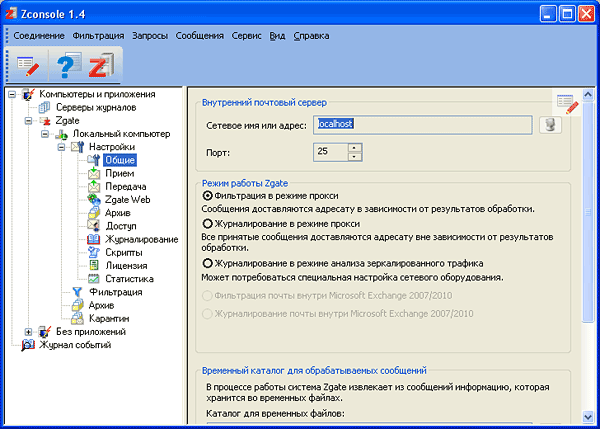The width and height of the screenshot is (600, 429).
Task: Select Журналирование зеркалированного трафика mode
Action: (207, 263)
